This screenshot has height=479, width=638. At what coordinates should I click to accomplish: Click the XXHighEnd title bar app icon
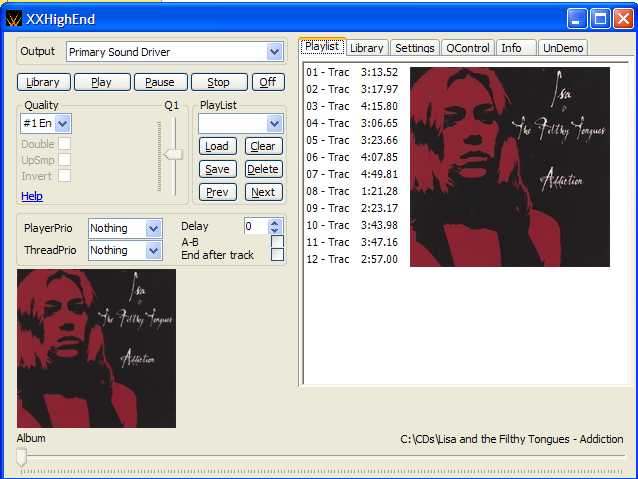tap(13, 19)
